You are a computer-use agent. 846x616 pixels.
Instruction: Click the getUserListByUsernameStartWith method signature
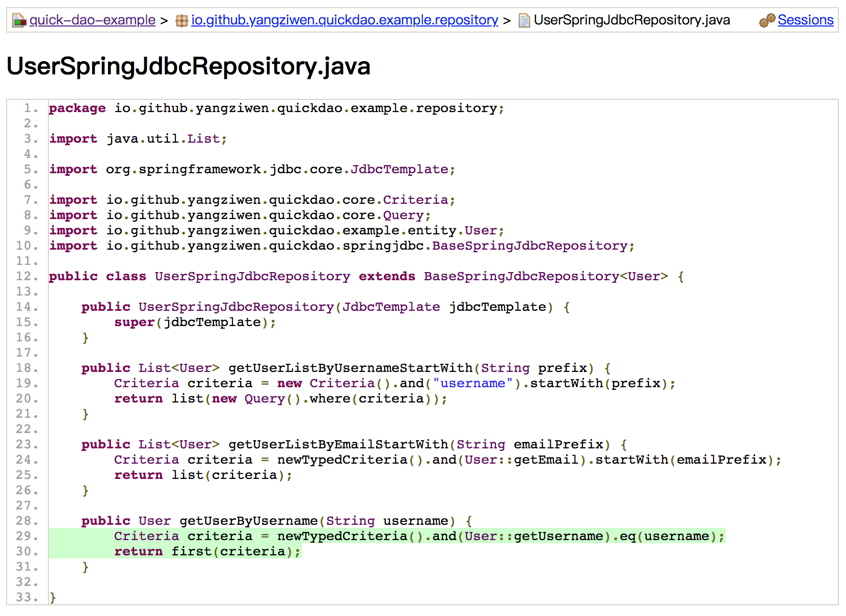coord(346,368)
